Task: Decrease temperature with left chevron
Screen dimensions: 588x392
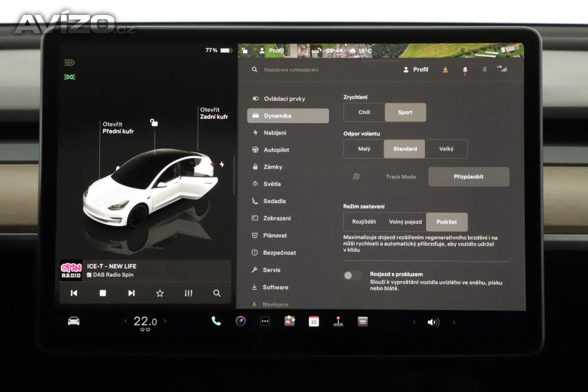Action: click(125, 321)
